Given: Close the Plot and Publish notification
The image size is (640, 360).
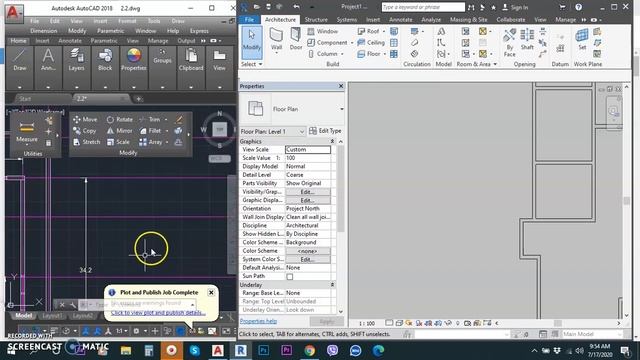Looking at the screenshot, I should [x=211, y=292].
